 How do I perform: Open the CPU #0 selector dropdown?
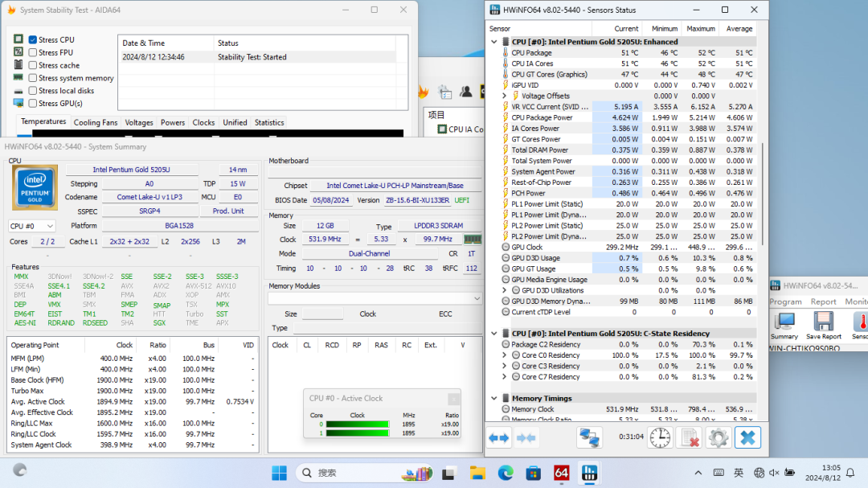(x=31, y=227)
